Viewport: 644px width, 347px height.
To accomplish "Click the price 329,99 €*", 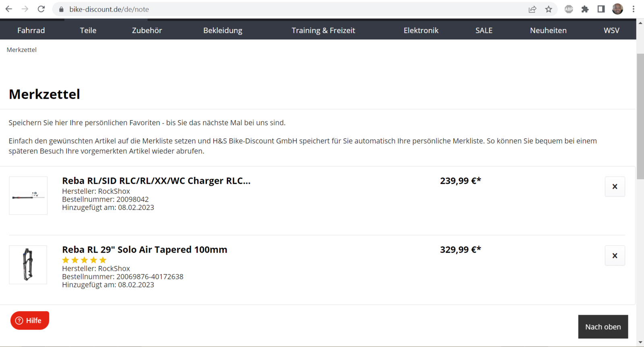I will pos(460,249).
